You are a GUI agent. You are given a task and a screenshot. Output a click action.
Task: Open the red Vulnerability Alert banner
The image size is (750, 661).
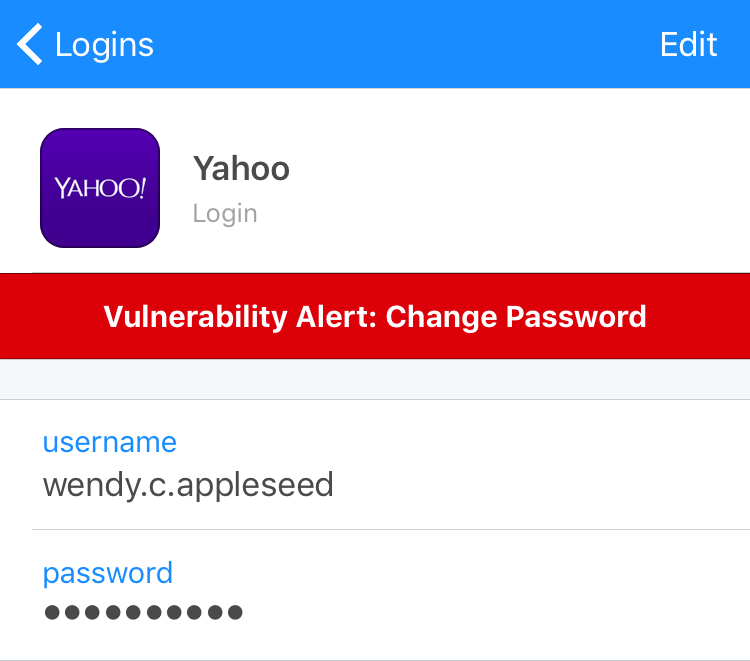(x=375, y=316)
